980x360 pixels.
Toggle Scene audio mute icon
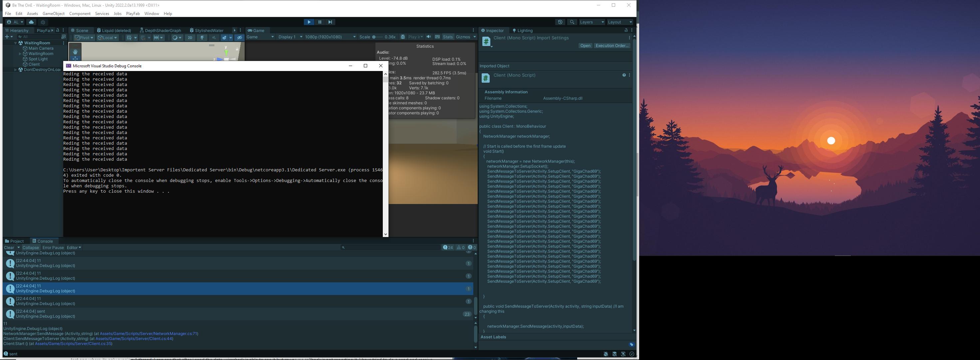pos(214,37)
